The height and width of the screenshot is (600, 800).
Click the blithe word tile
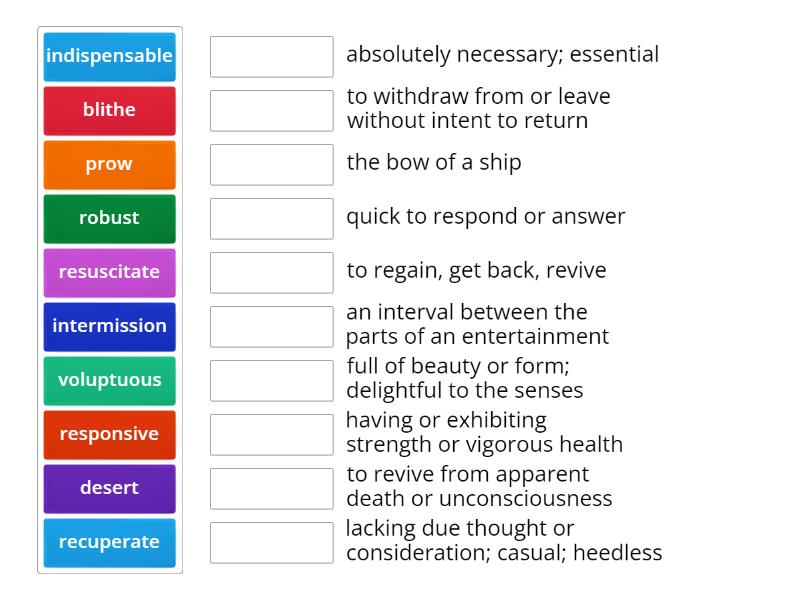[109, 110]
